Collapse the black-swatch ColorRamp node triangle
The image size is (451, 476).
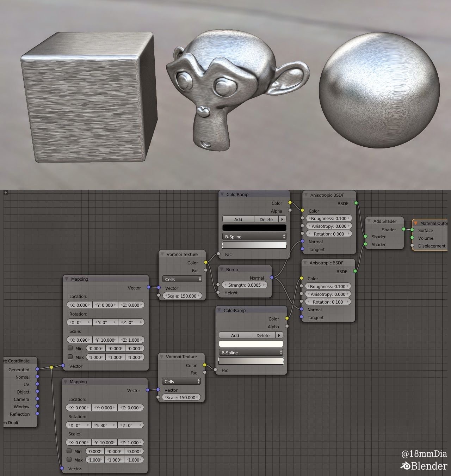pyautogui.click(x=222, y=194)
